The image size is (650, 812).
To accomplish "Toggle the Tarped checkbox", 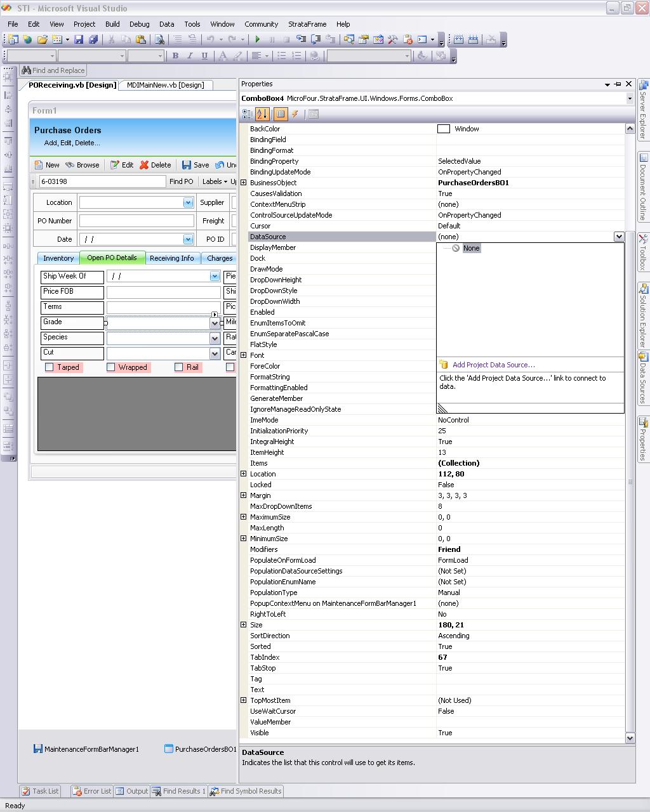I will click(x=50, y=367).
